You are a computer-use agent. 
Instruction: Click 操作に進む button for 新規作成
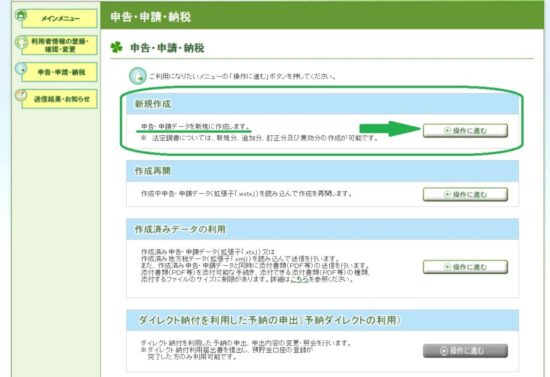[465, 130]
